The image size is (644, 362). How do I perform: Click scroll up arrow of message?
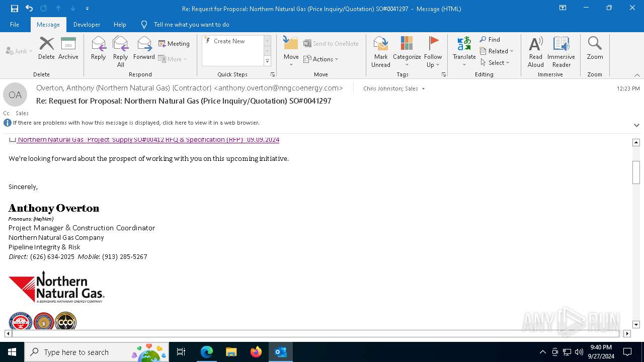coord(636,143)
